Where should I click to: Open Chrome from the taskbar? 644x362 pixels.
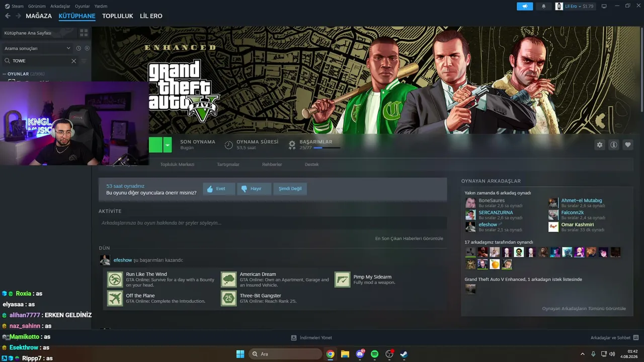330,354
